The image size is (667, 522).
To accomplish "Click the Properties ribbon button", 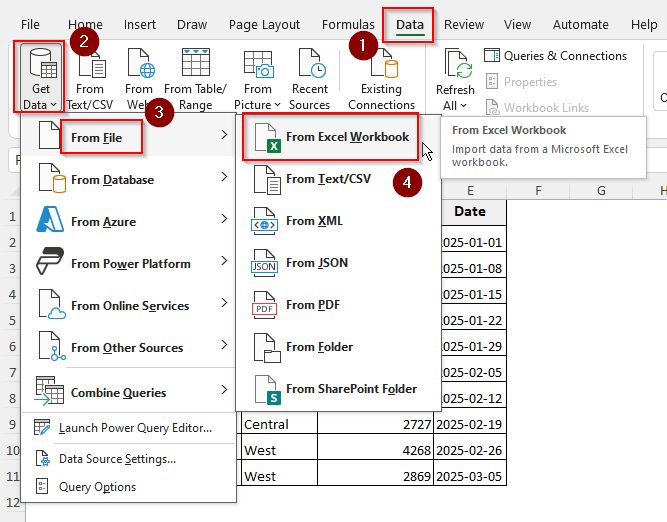I will tap(521, 82).
